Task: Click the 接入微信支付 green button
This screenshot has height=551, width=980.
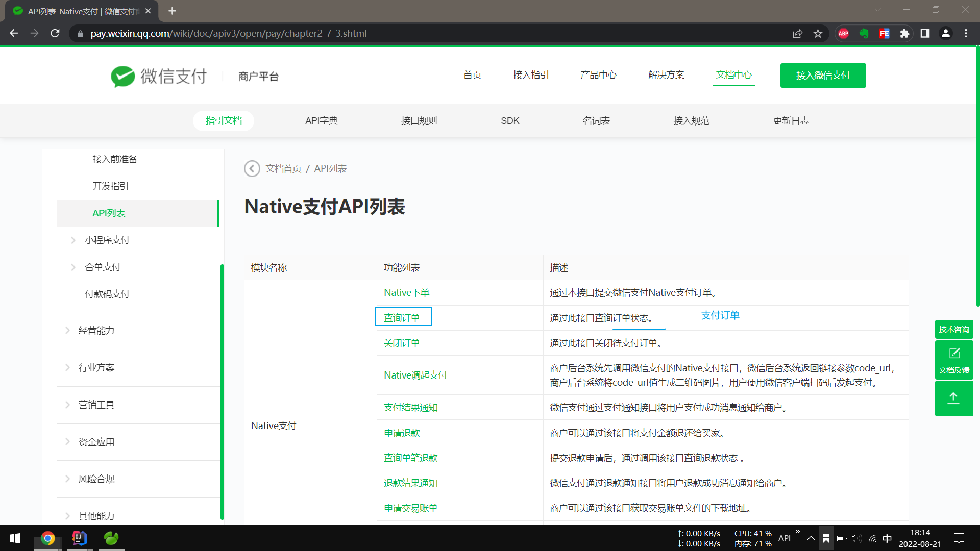Action: point(823,76)
